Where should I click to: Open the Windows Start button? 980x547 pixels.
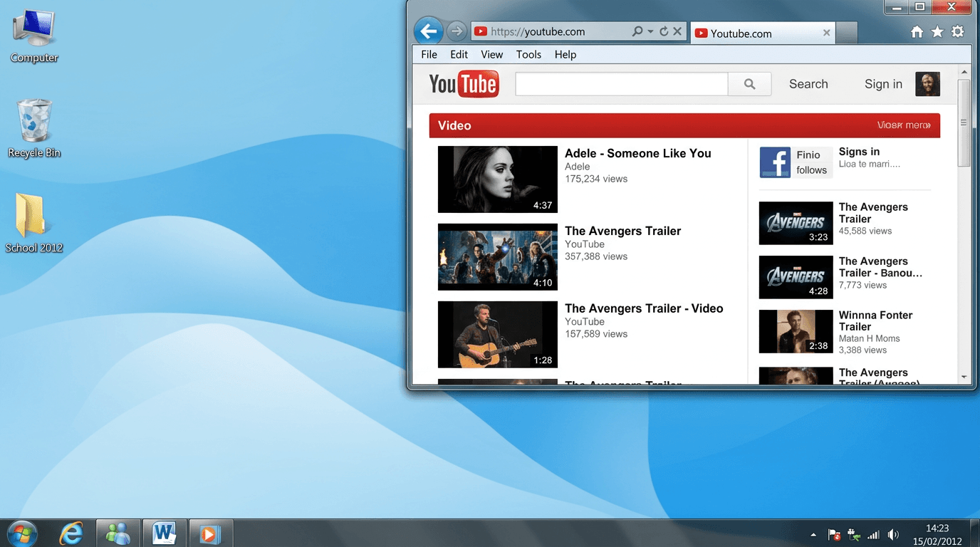(21, 533)
